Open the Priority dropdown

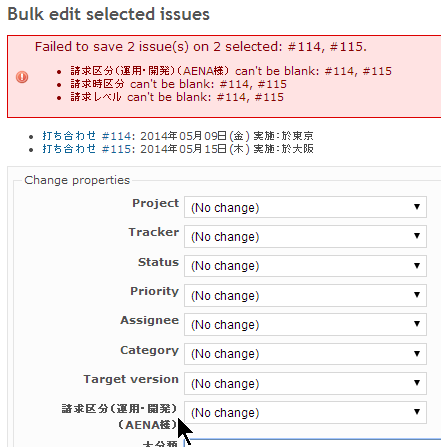pos(305,295)
